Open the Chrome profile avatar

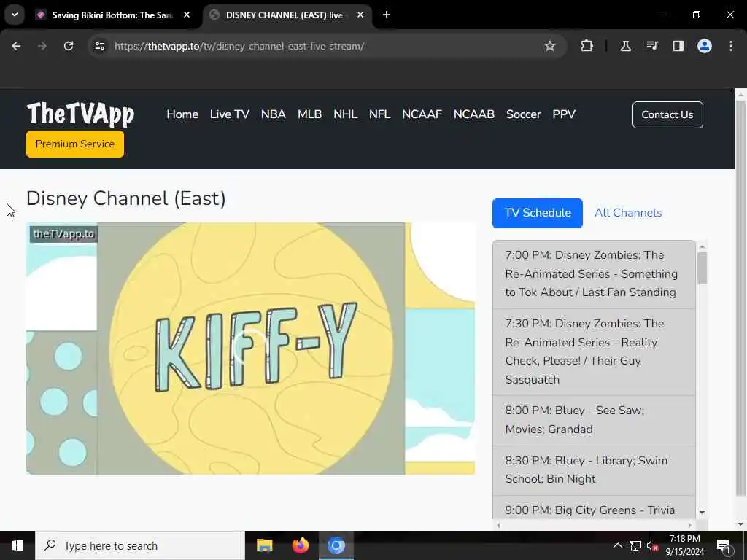(x=705, y=46)
